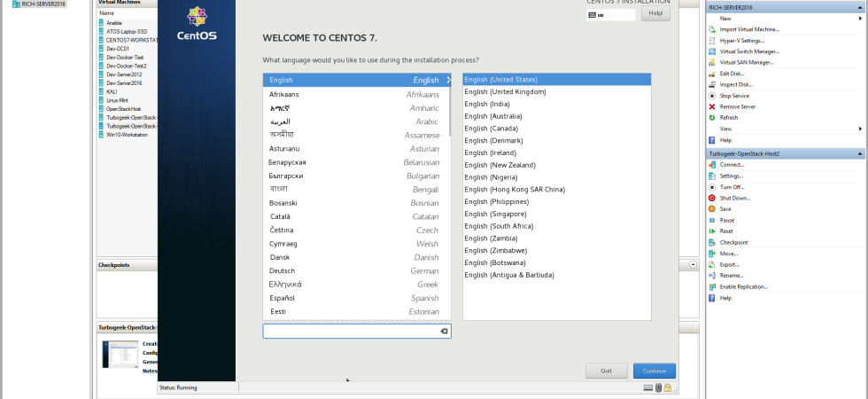Click the red Remove Server icon
868x399 pixels.
click(x=712, y=106)
